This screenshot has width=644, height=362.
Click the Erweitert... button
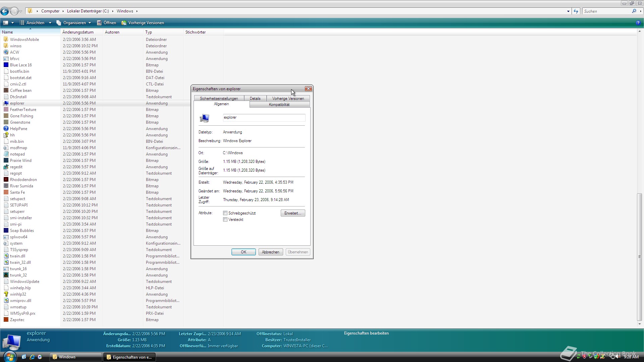tap(293, 213)
